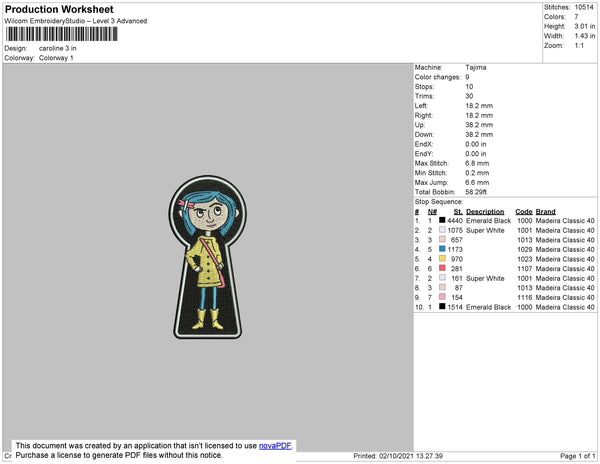This screenshot has width=600, height=464.
Task: Click the red swatch for code 1107
Action: click(x=442, y=268)
